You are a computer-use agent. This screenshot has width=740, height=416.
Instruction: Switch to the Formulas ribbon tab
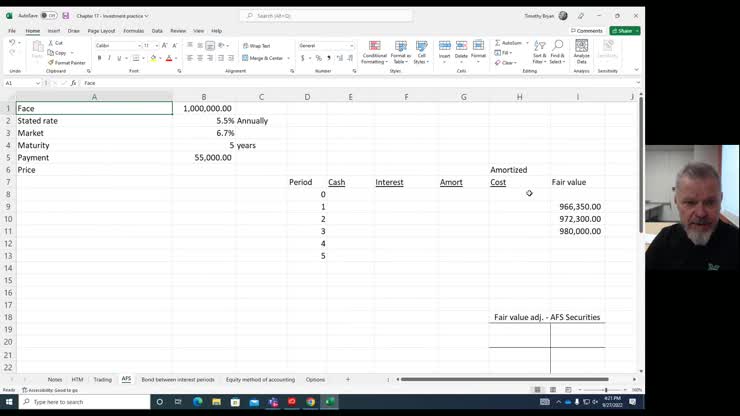point(134,31)
